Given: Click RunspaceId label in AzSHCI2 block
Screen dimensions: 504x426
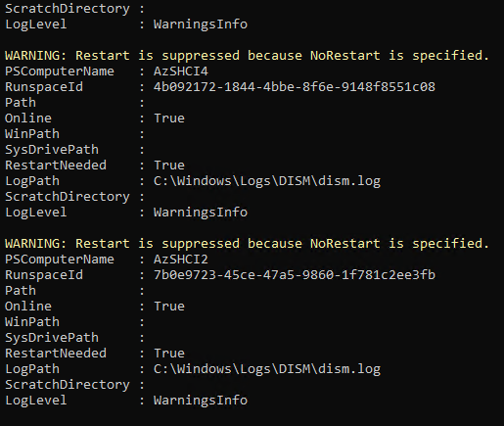Looking at the screenshot, I should coord(44,275).
